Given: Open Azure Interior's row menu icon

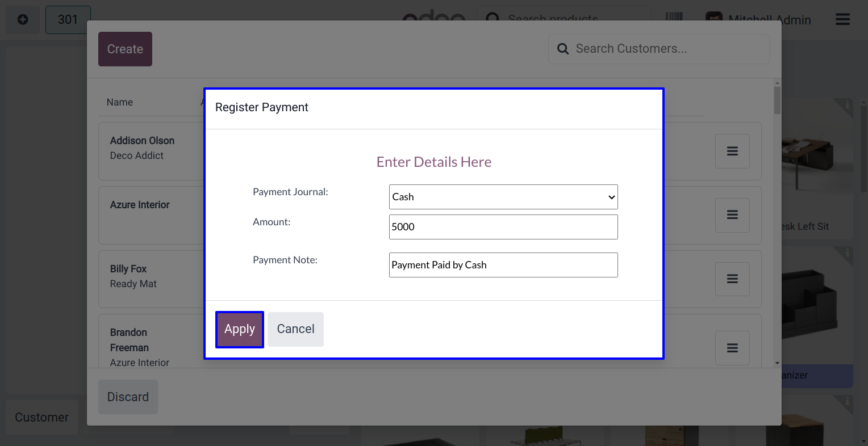Looking at the screenshot, I should (732, 215).
